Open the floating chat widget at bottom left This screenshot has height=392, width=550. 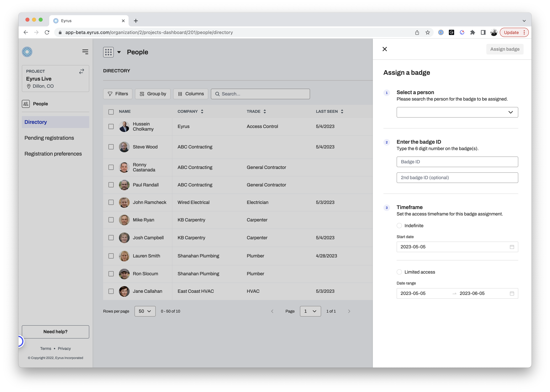21,341
